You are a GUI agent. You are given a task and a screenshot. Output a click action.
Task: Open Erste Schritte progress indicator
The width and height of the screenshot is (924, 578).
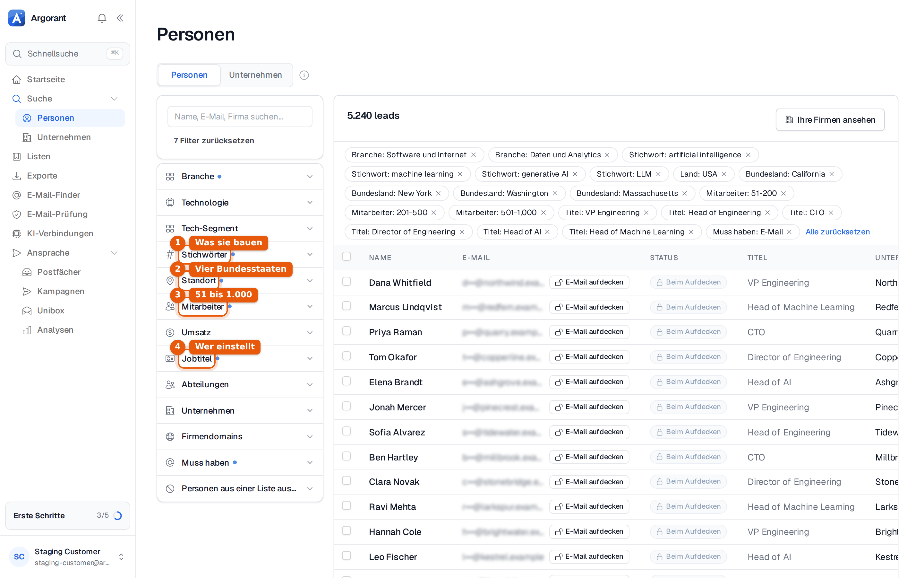[x=68, y=515]
